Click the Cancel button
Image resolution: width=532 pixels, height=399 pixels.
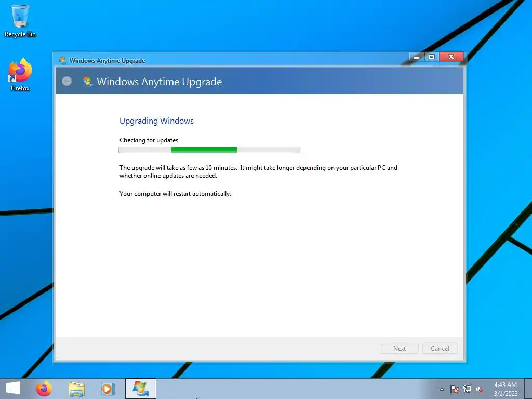click(440, 349)
